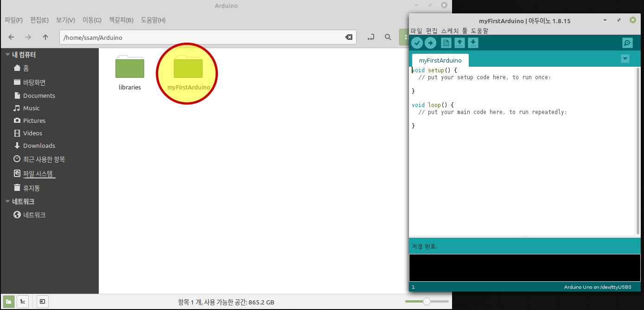
Task: Open the 도움말 menu in Arduino IDE
Action: tap(479, 31)
